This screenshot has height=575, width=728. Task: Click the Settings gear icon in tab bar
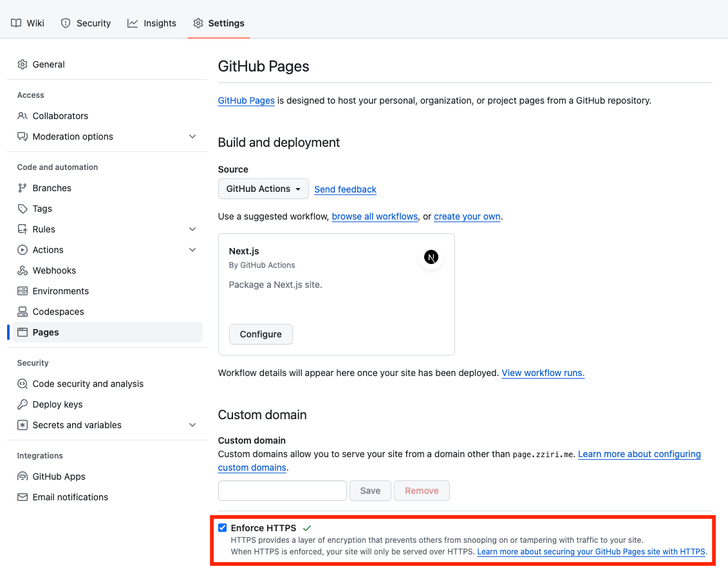[x=198, y=23]
